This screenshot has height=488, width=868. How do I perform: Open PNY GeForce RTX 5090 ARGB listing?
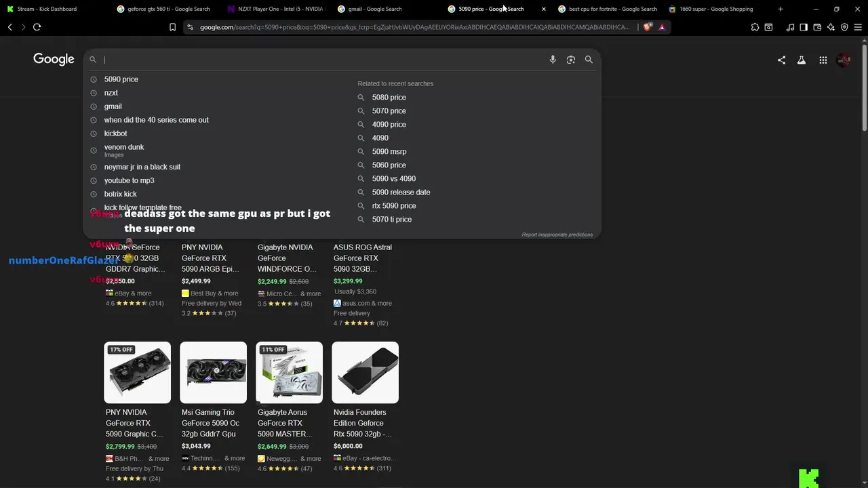click(x=211, y=258)
